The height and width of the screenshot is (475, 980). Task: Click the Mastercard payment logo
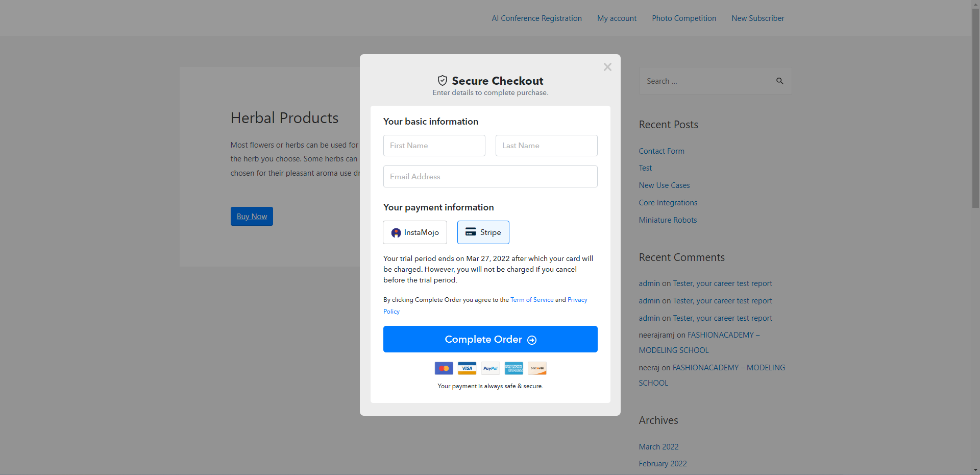444,368
